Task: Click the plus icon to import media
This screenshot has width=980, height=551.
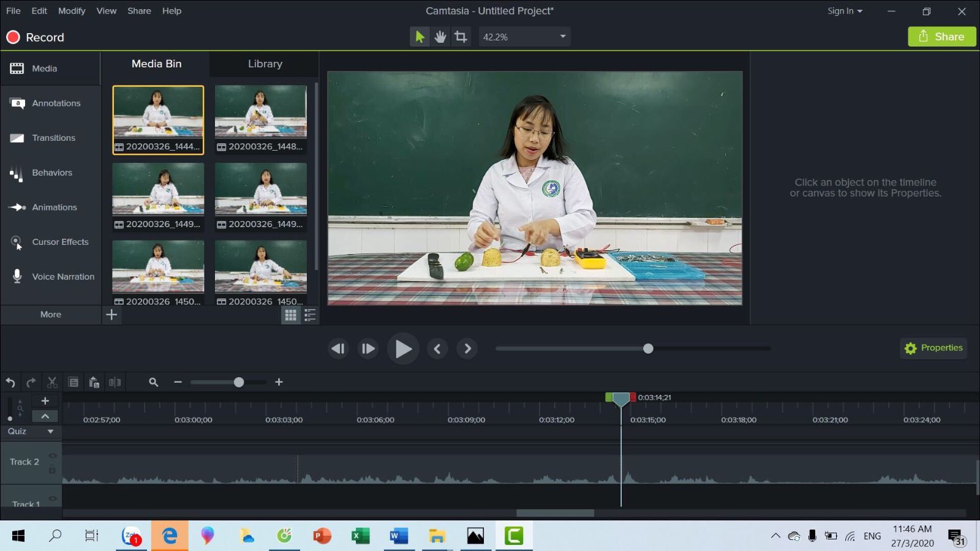Action: click(111, 315)
